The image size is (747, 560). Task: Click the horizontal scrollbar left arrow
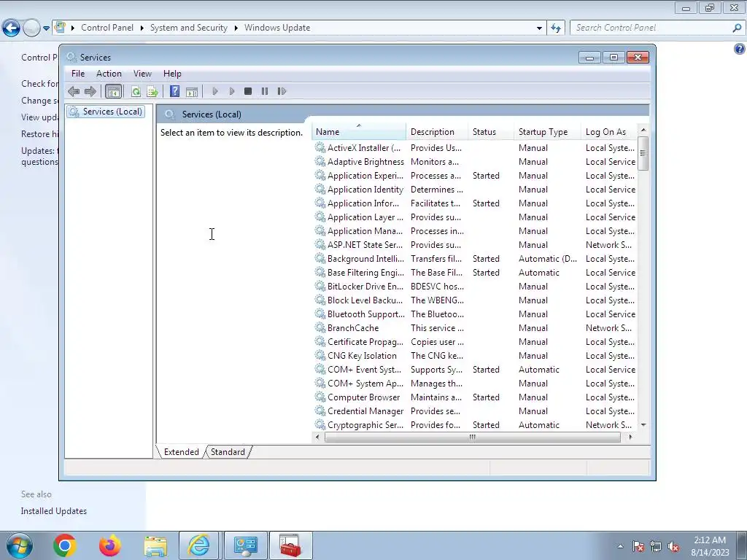[318, 437]
